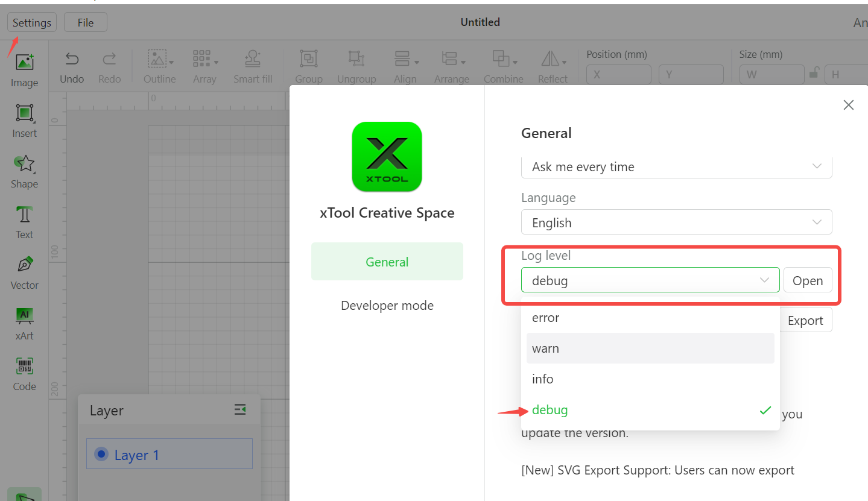The height and width of the screenshot is (501, 868).
Task: Select the Shape tool
Action: click(x=24, y=171)
